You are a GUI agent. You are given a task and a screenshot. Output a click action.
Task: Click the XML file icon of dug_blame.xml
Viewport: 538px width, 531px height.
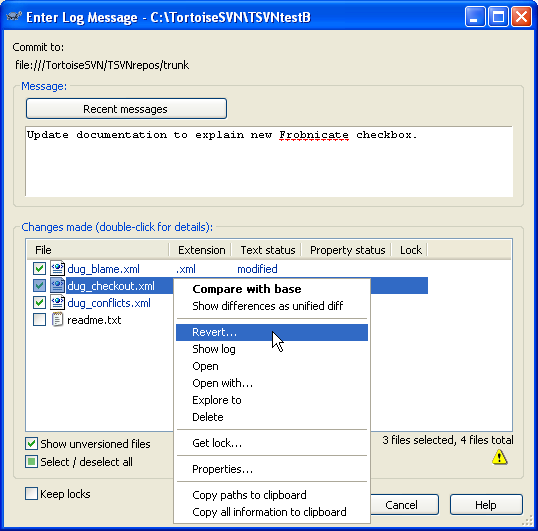[57, 269]
